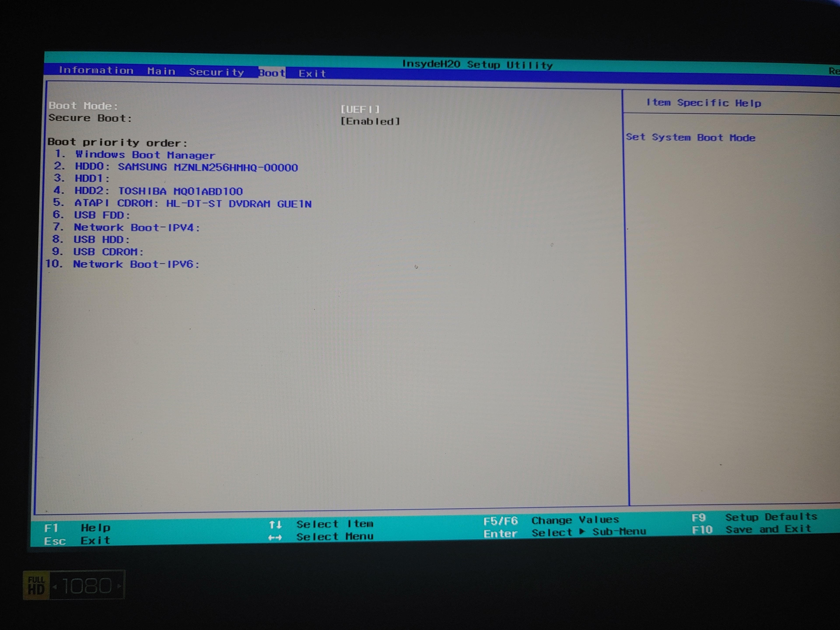Select Windows Boot Manager entry
Image resolution: width=840 pixels, height=630 pixels.
[x=145, y=155]
